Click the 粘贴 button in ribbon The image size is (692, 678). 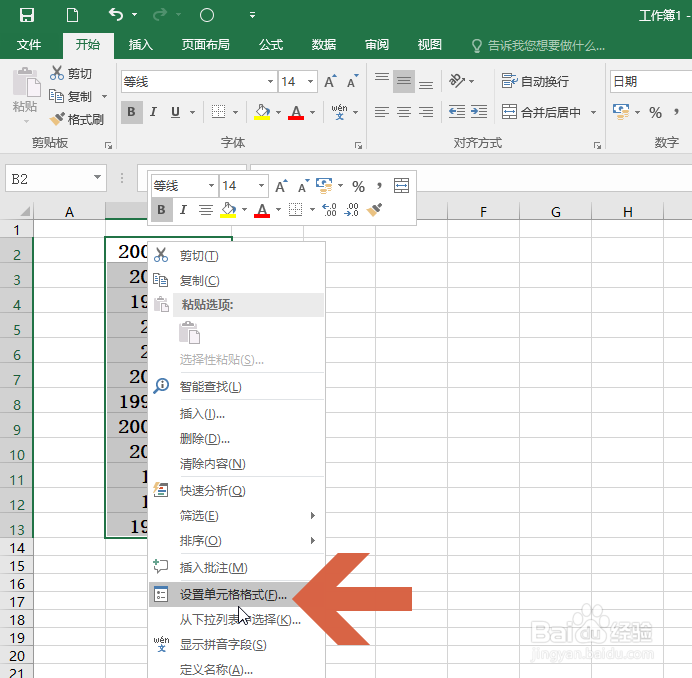point(26,95)
